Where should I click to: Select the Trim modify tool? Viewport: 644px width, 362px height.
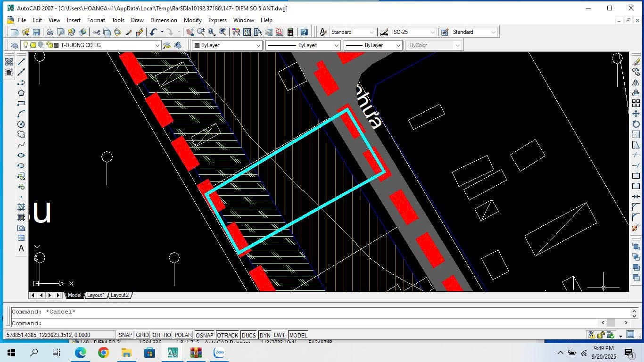[x=636, y=155]
